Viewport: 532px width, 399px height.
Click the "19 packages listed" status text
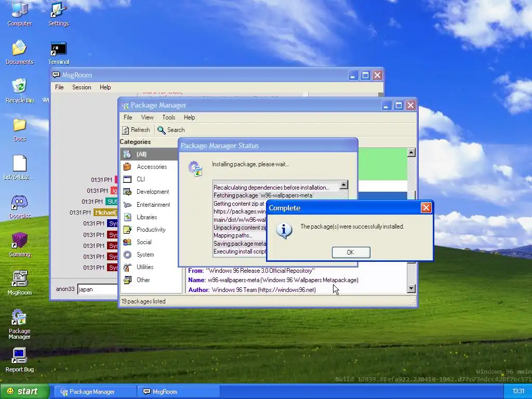[143, 301]
